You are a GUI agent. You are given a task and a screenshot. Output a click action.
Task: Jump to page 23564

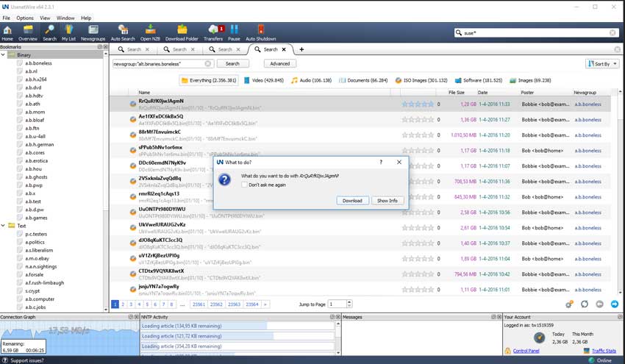pyautogui.click(x=252, y=304)
